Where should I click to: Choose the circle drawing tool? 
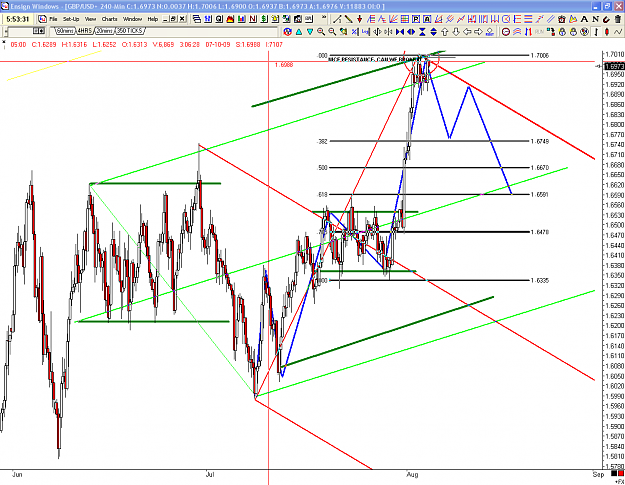pos(506,19)
